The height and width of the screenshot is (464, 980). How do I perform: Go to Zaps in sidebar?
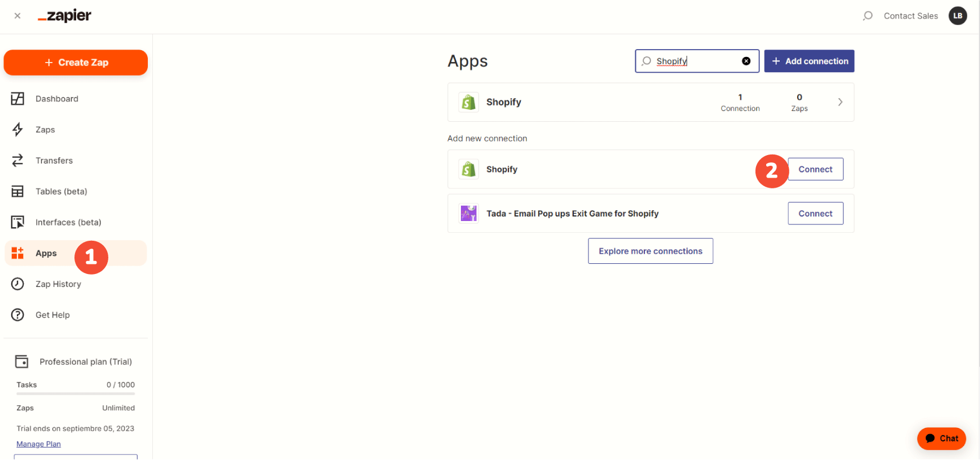(45, 130)
